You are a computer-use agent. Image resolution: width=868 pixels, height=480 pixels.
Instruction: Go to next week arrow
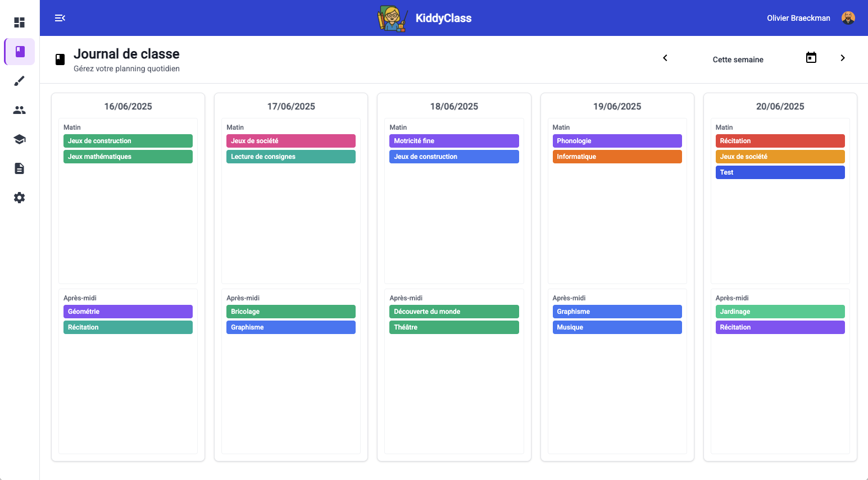[843, 58]
